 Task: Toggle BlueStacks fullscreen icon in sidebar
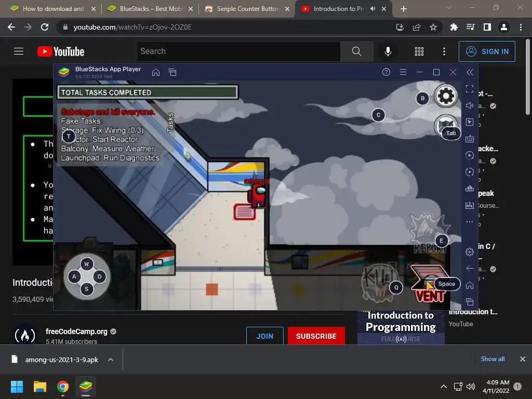470,89
